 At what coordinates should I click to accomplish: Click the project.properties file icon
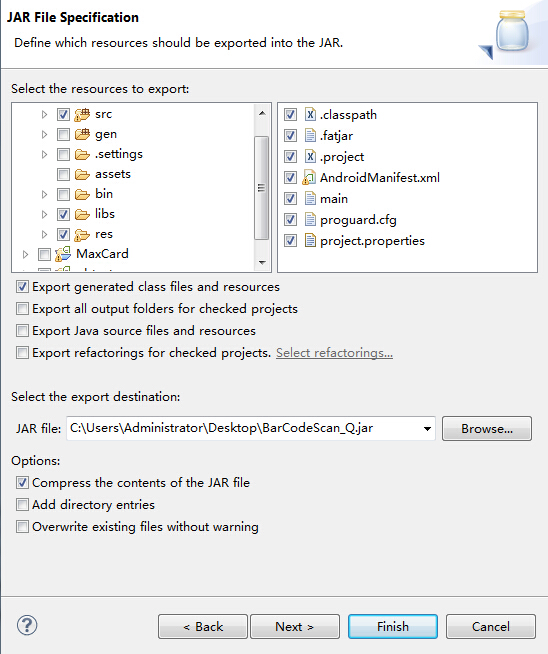click(310, 241)
